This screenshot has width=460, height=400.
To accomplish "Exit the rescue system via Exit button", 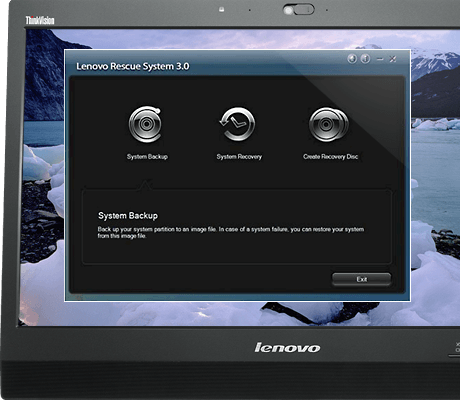I will point(362,279).
